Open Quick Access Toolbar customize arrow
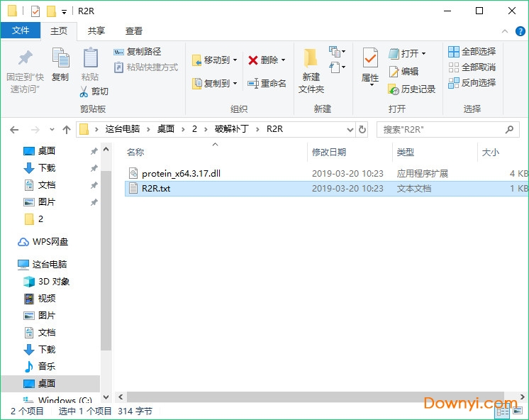This screenshot has width=529, height=420. coord(64,12)
